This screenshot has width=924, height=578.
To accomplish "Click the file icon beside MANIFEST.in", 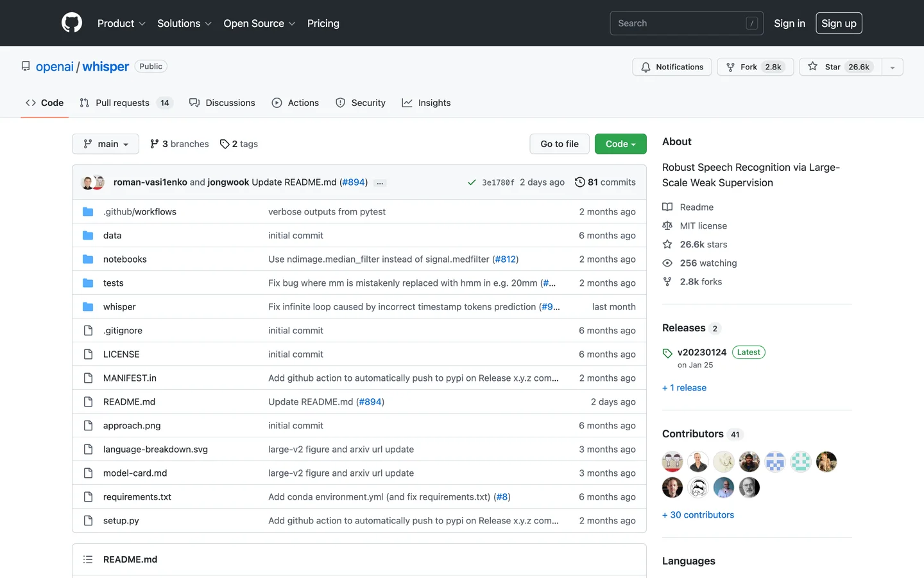I will [x=88, y=378].
